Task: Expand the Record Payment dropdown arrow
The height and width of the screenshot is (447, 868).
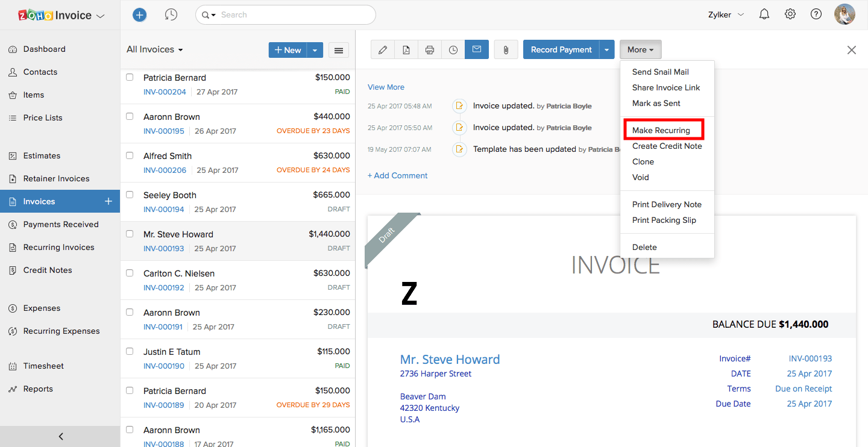Action: click(607, 49)
